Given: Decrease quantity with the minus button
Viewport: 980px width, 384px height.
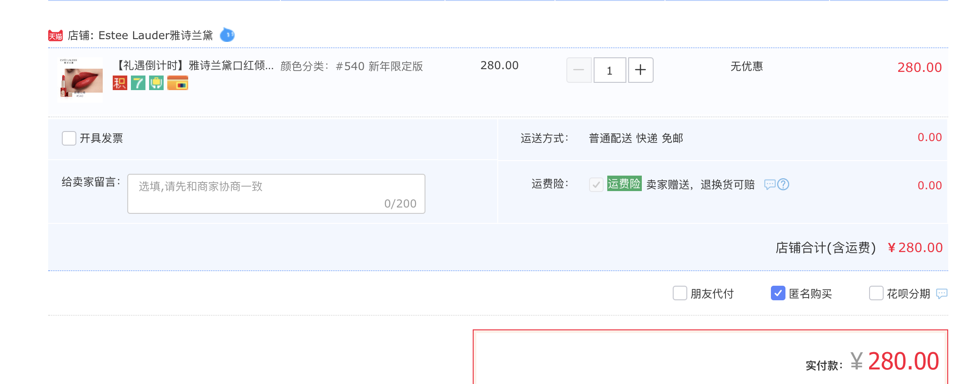Looking at the screenshot, I should click(x=579, y=70).
